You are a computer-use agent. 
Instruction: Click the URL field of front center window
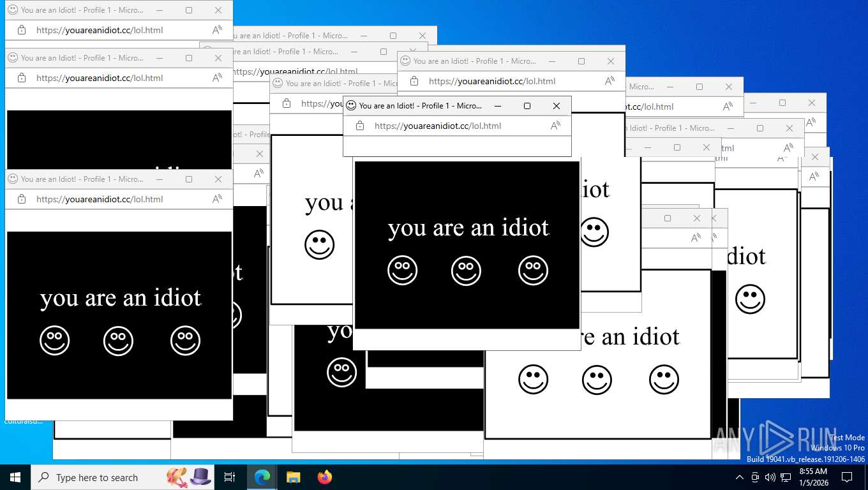[438, 126]
